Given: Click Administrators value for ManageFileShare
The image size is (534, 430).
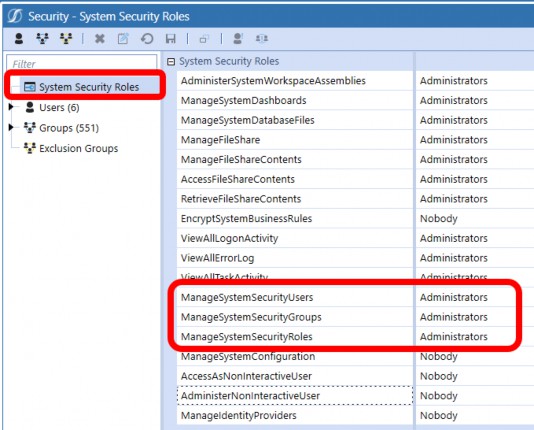Looking at the screenshot, I should click(453, 140).
